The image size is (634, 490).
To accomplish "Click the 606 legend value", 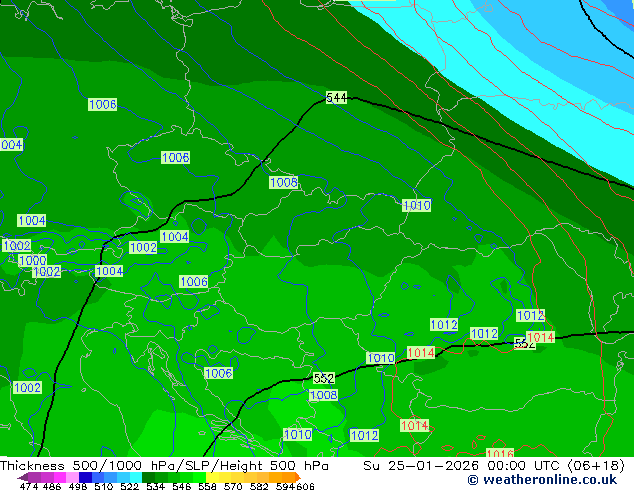I will click(x=304, y=486).
